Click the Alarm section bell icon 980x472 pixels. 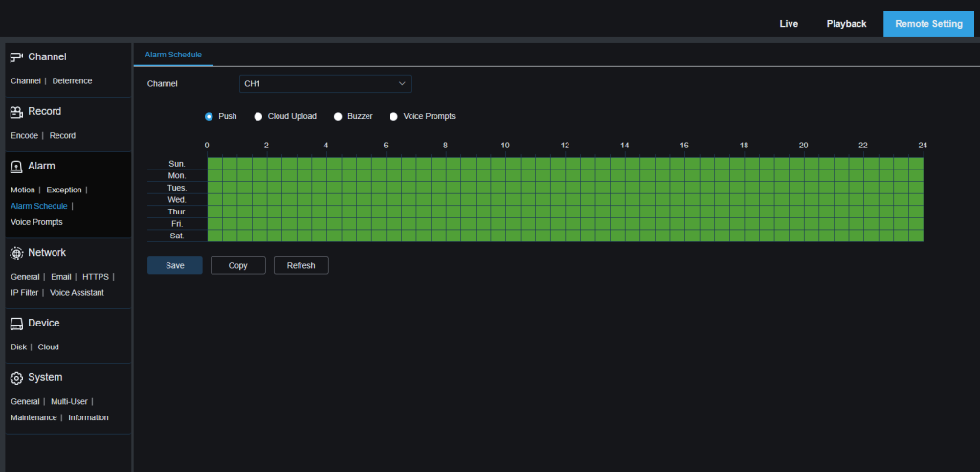[16, 167]
